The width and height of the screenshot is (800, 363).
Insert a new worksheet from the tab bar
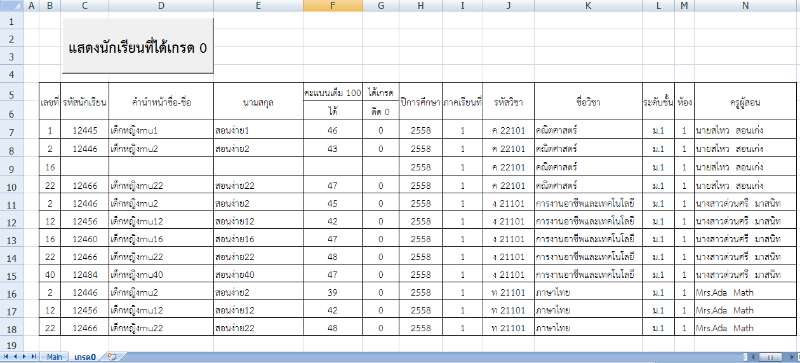(x=111, y=356)
